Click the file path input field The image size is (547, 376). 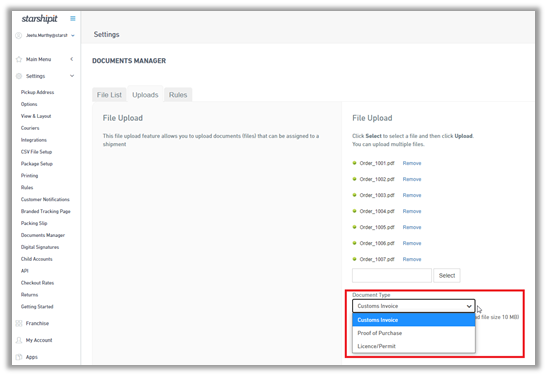pyautogui.click(x=392, y=276)
